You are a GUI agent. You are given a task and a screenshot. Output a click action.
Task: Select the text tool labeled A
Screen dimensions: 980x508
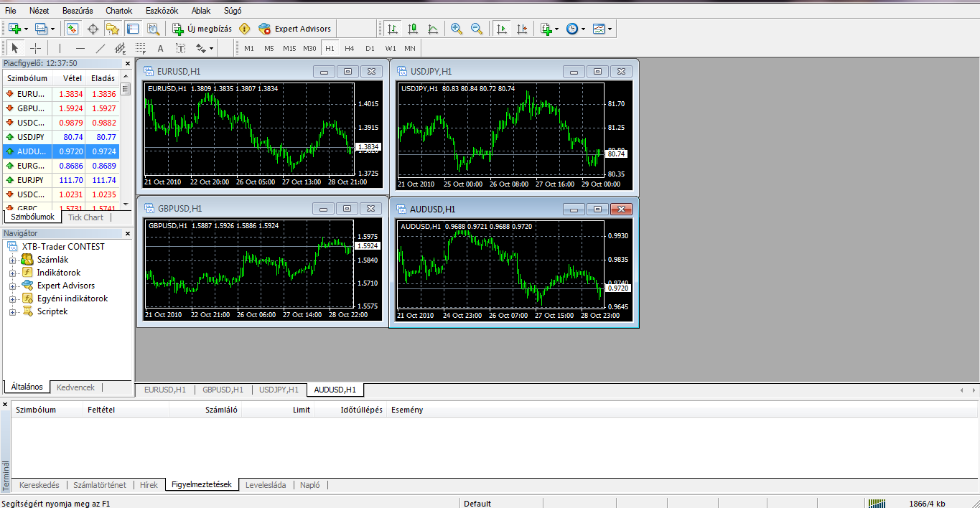coord(161,48)
